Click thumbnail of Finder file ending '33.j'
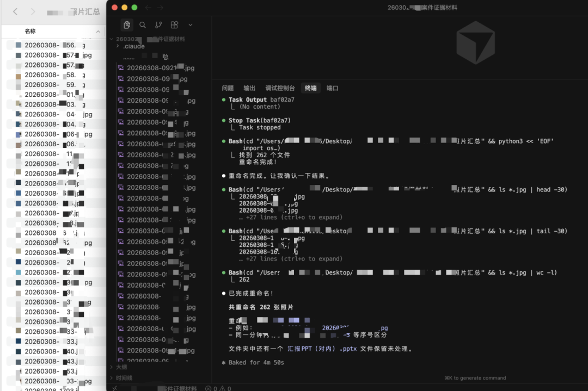This screenshot has width=588, height=391. coord(19,342)
